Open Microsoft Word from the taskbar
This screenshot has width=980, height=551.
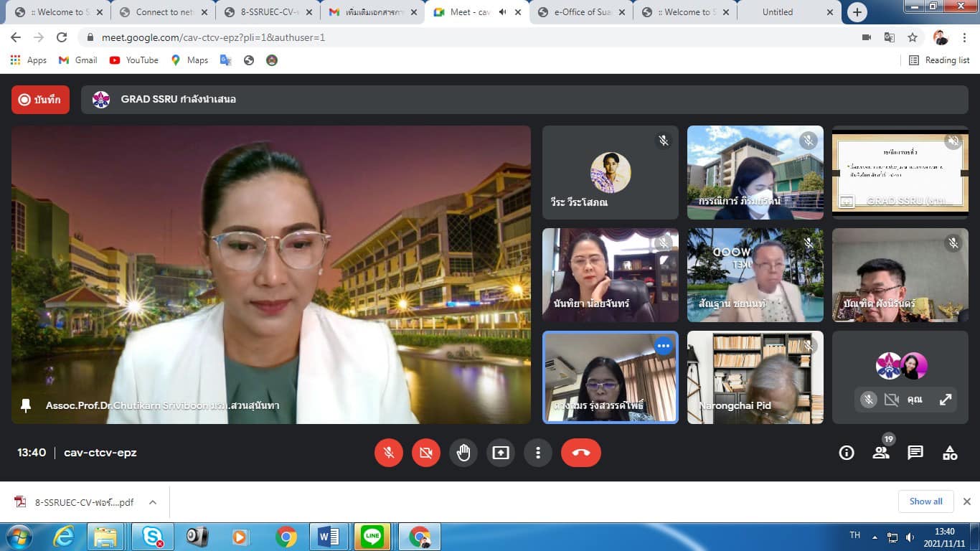(329, 537)
